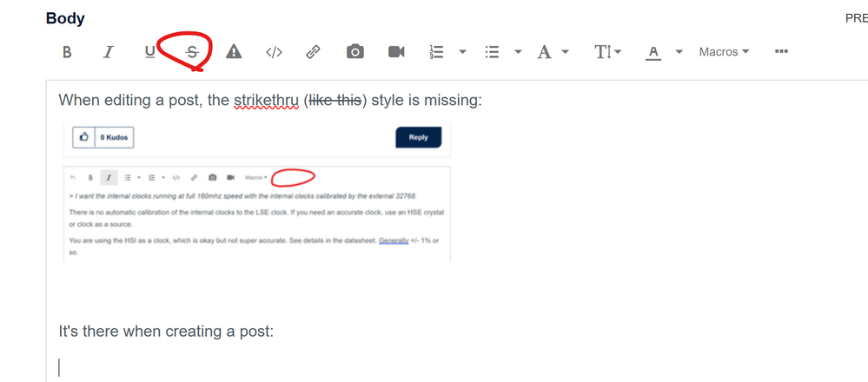Apply Strikethrough style from the toolbar
Viewport: 868px width, 382px height.
tap(192, 52)
